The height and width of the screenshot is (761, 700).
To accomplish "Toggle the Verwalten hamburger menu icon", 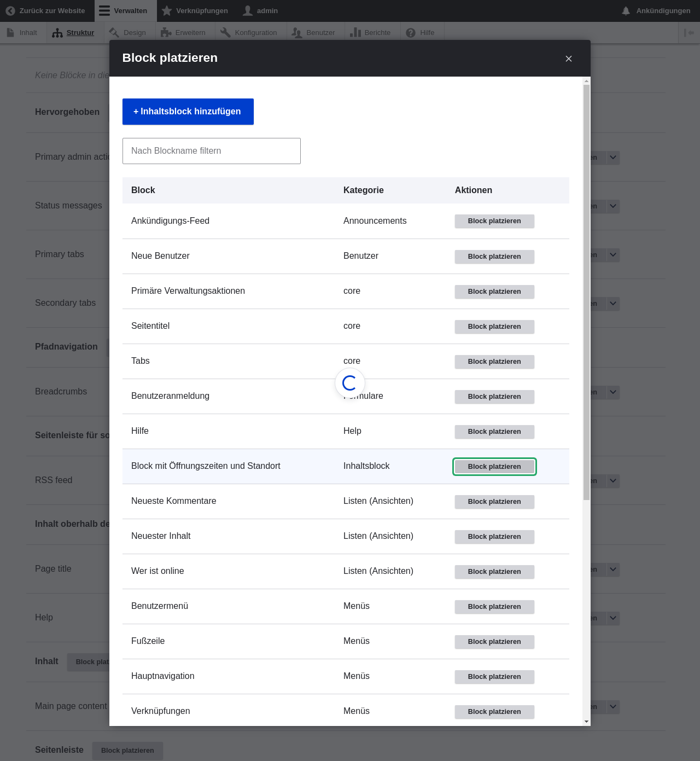I will 104,11.
